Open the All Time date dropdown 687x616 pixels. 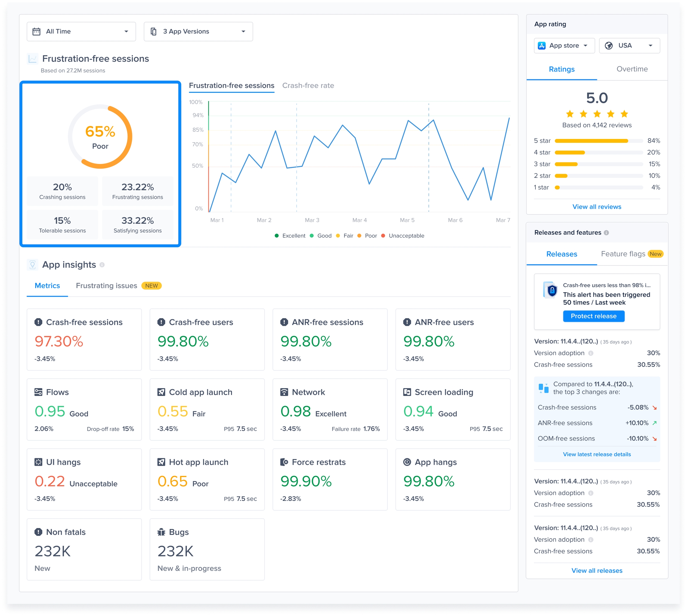[x=81, y=32]
